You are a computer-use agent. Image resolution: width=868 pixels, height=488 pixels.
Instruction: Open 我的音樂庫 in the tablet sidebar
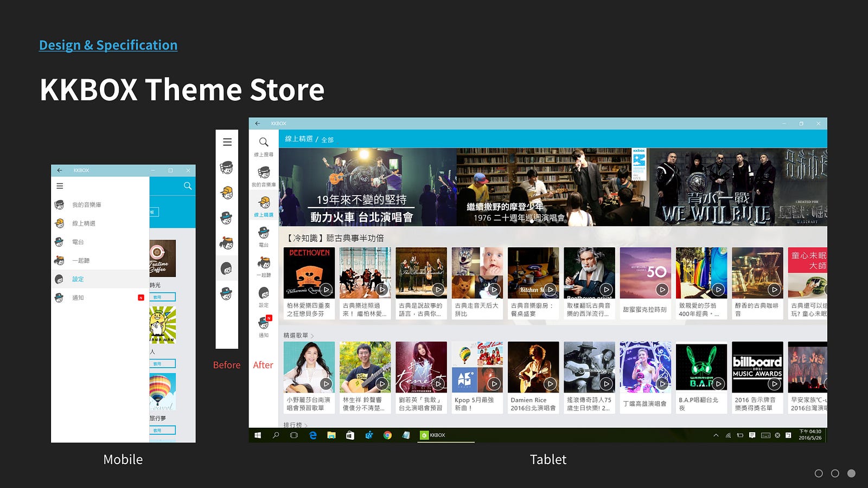264,176
